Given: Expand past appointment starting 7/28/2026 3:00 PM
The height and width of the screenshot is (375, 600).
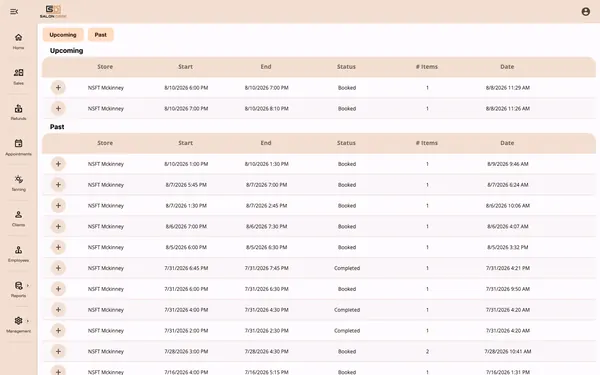Looking at the screenshot, I should pyautogui.click(x=58, y=351).
